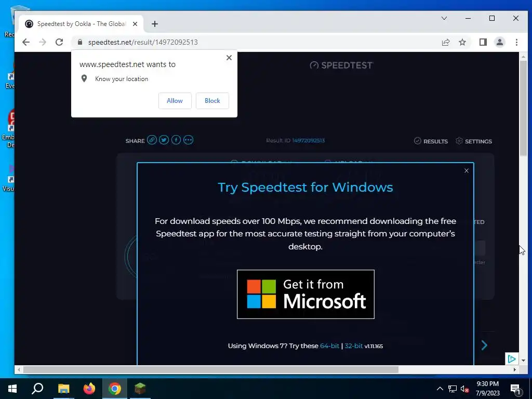Click the scroll right arrow
This screenshot has width=532, height=399.
click(515, 369)
